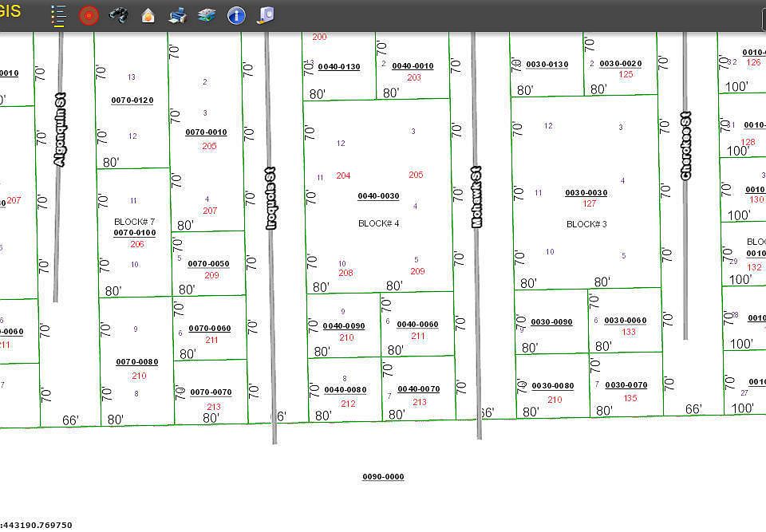Select the tape measure tool
This screenshot has width=766, height=532.
point(266,15)
